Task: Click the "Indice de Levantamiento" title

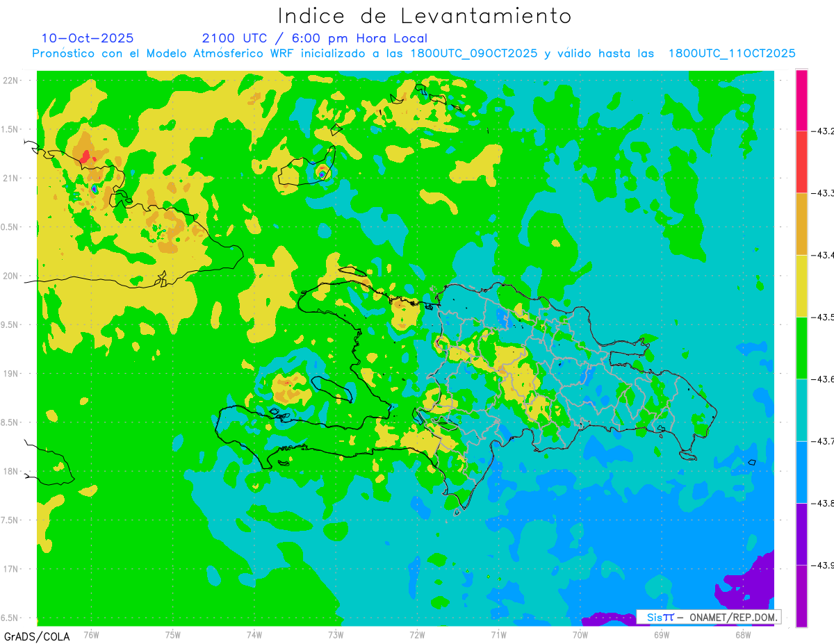Action: tap(425, 15)
